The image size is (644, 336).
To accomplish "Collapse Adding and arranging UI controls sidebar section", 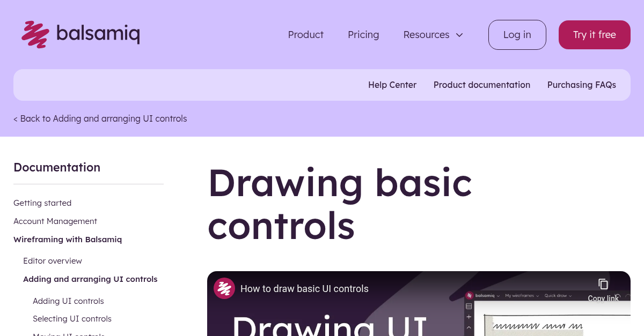I will click(90, 279).
